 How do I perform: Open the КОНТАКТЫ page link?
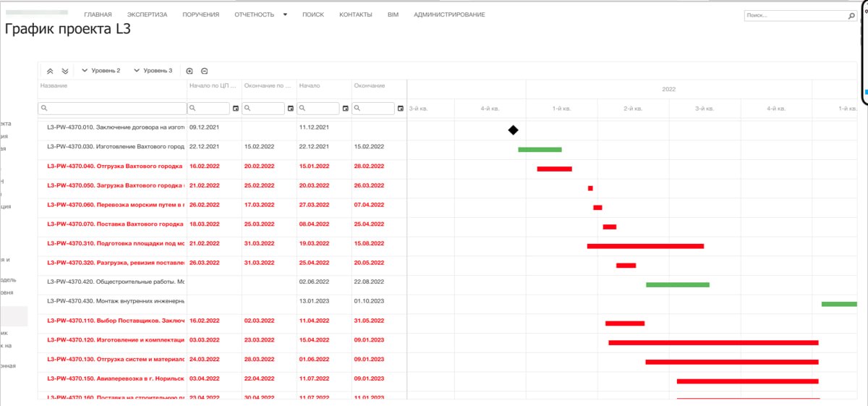(x=356, y=14)
